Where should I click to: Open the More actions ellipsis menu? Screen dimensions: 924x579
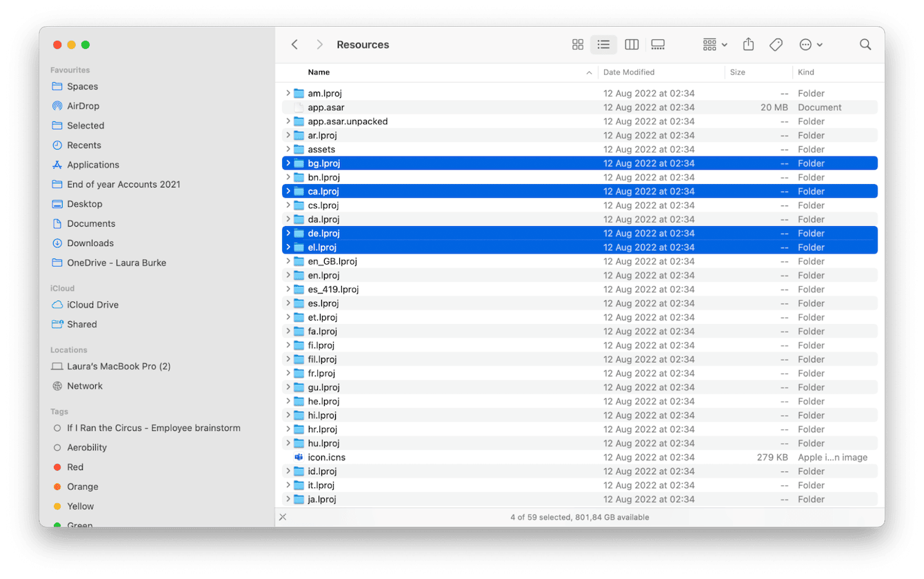(811, 45)
